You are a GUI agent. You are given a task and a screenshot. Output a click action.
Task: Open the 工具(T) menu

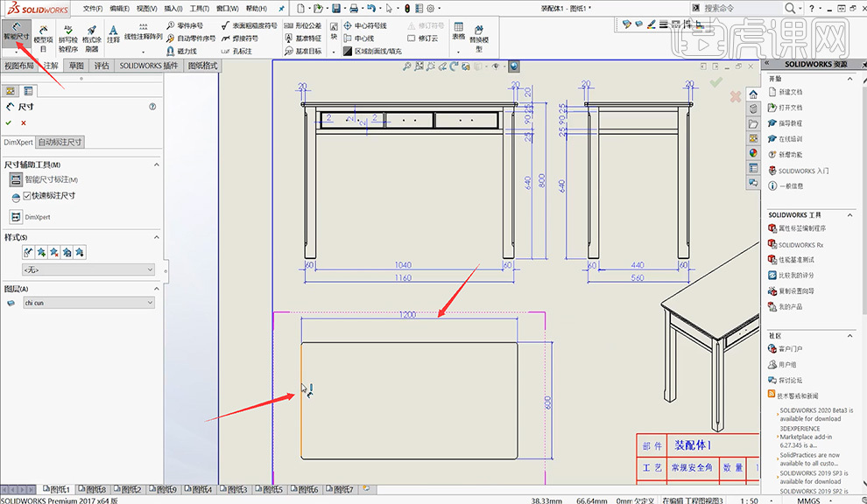pyautogui.click(x=199, y=8)
